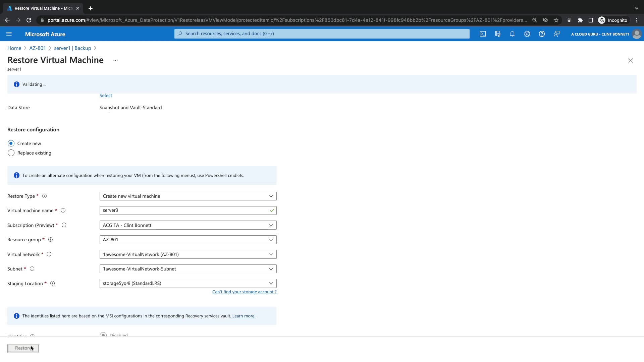This screenshot has width=644, height=362.
Task: Open the Can't find your storage account link
Action: click(x=244, y=292)
